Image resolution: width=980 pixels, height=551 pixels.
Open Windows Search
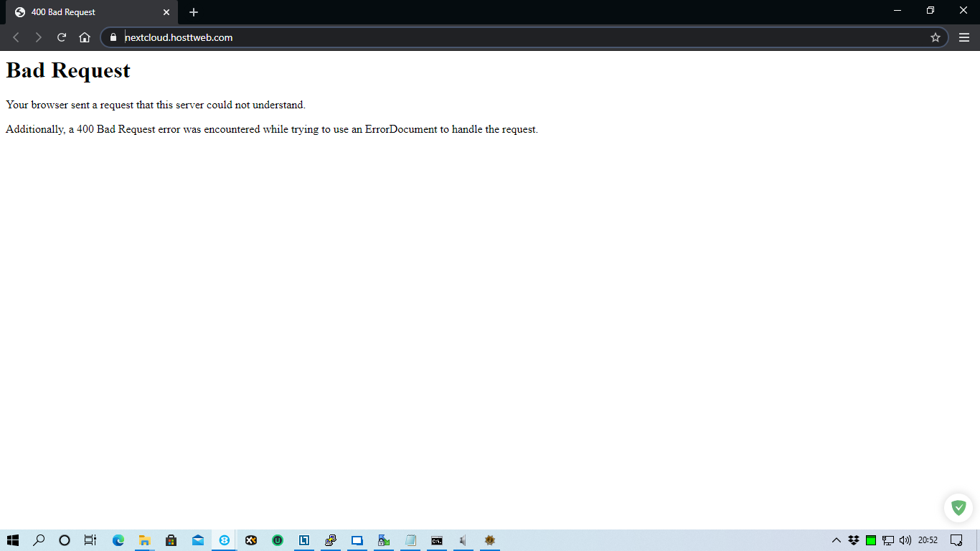point(38,540)
